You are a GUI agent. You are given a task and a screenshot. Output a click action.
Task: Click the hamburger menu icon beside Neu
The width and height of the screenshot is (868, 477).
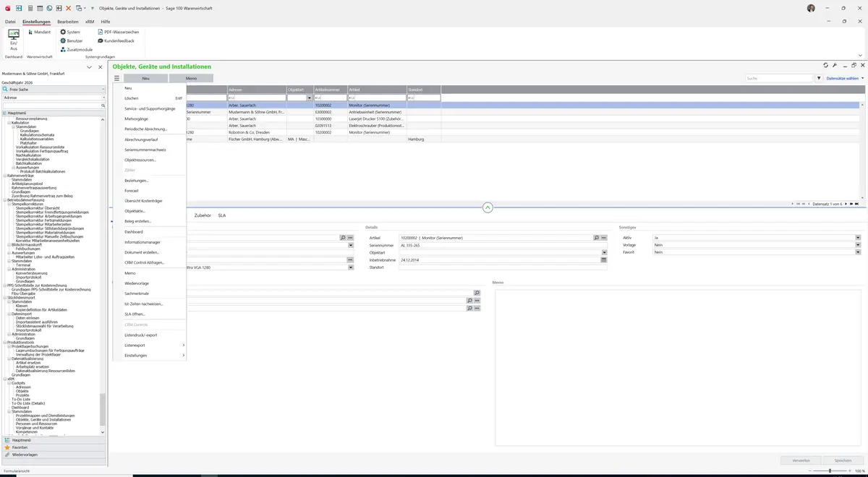pyautogui.click(x=116, y=78)
